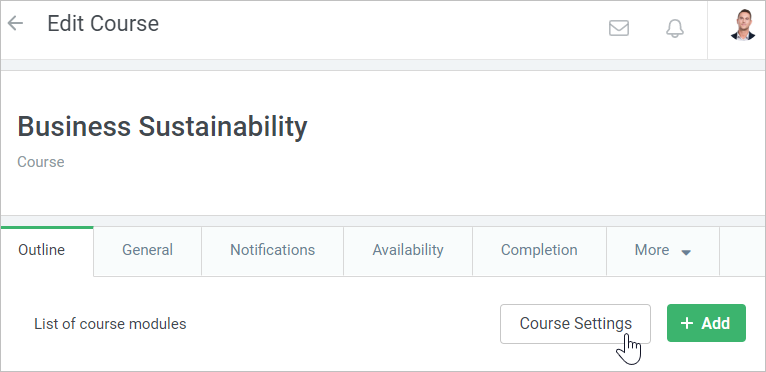The image size is (766, 372).
Task: Click the Course subtitle under the title
Action: 41,162
